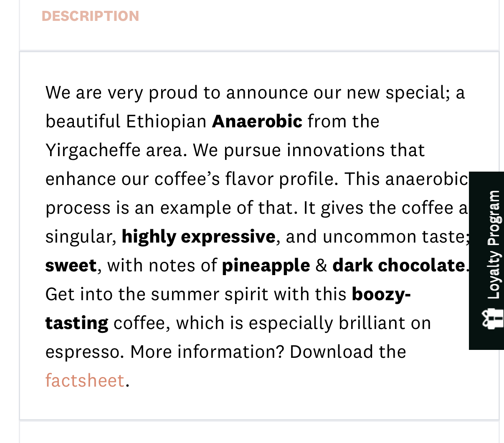
Task: Click the bold phrase highly expressive
Action: tap(198, 237)
